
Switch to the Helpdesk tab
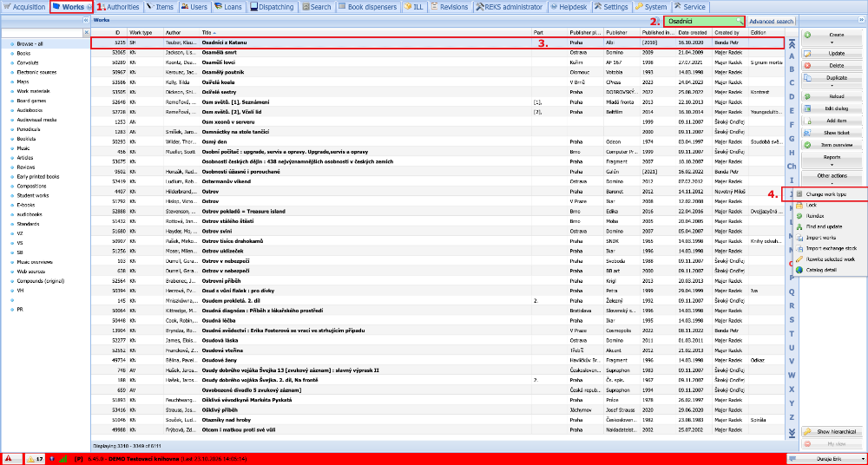(569, 7)
